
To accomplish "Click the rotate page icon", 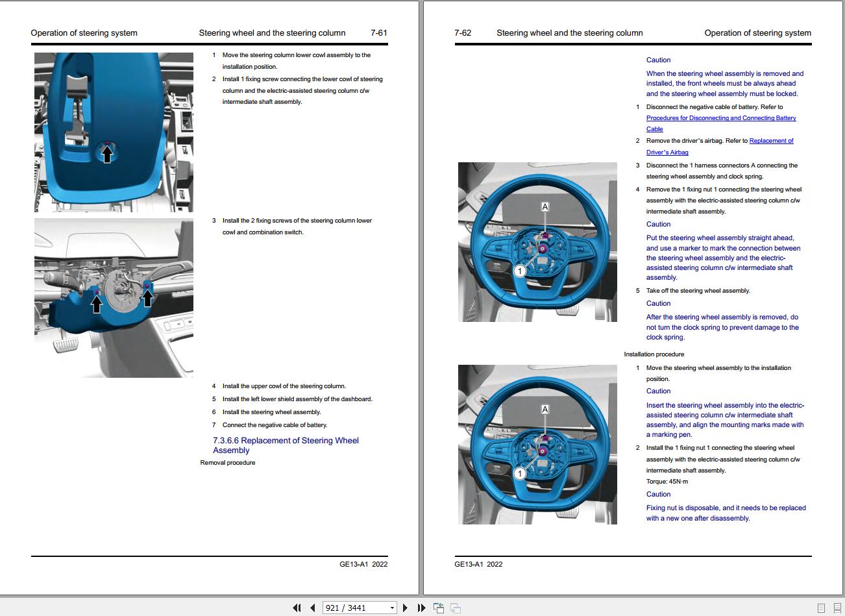I will pos(438,608).
